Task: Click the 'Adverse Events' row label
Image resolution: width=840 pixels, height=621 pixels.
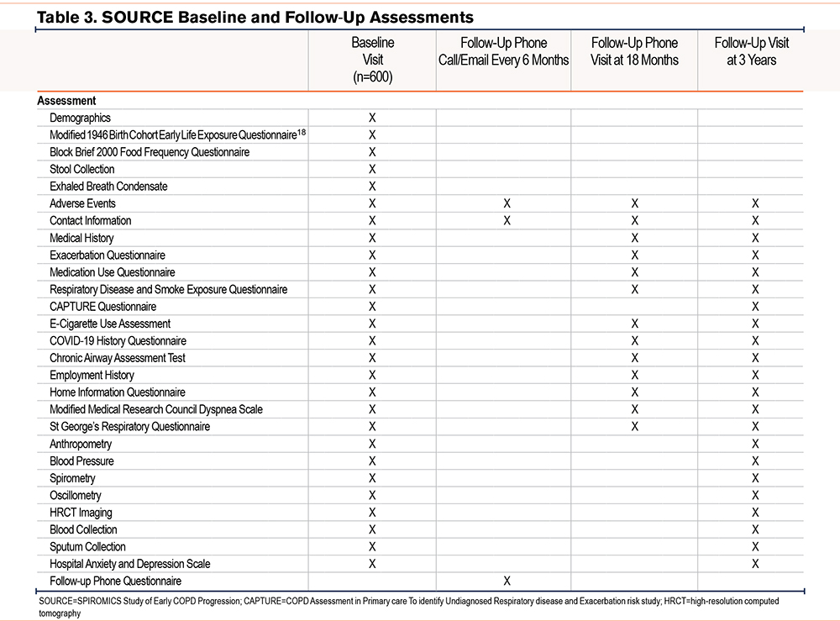Action: 82,203
